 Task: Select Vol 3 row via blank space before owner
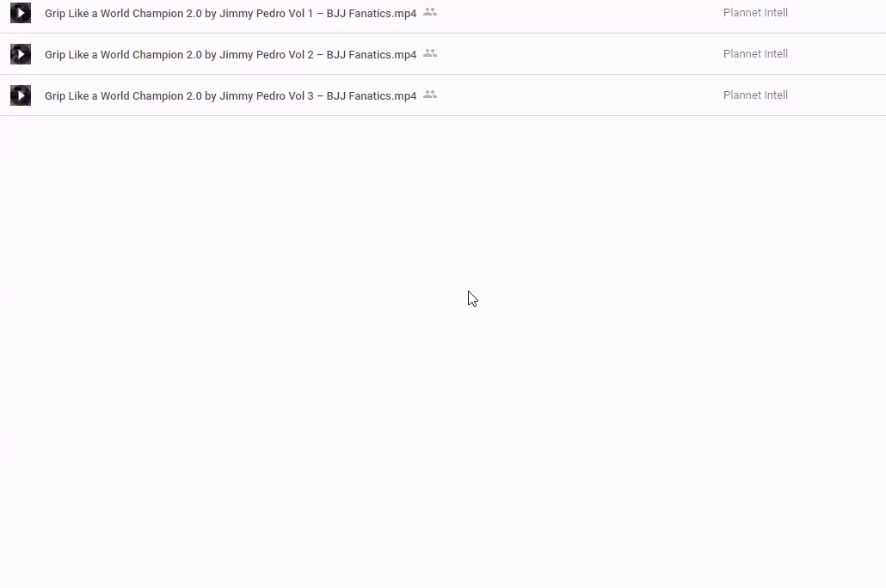[x=576, y=95]
